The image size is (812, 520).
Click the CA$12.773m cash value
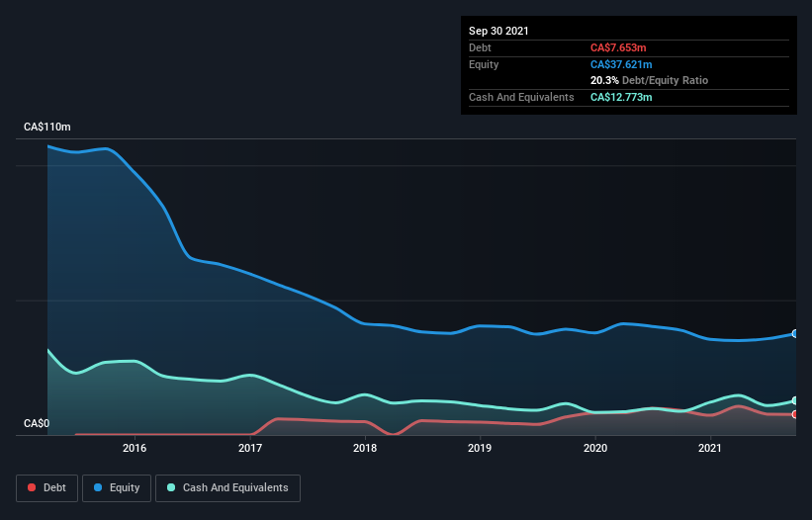(621, 97)
